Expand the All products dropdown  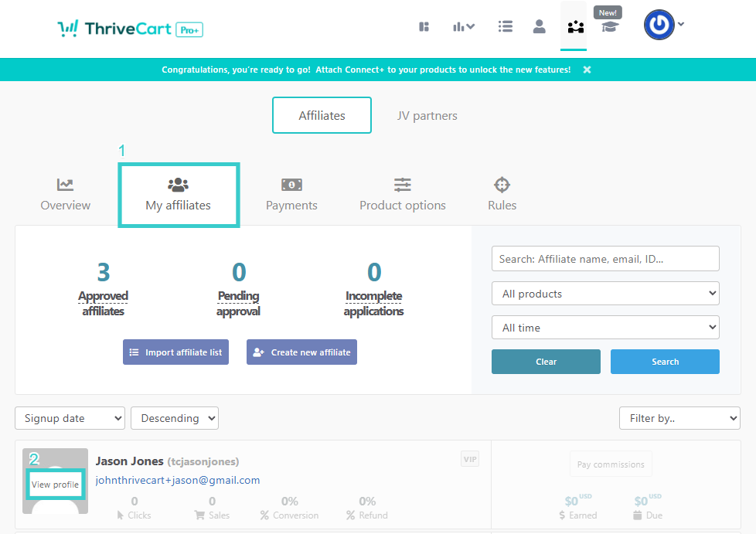[x=605, y=294]
